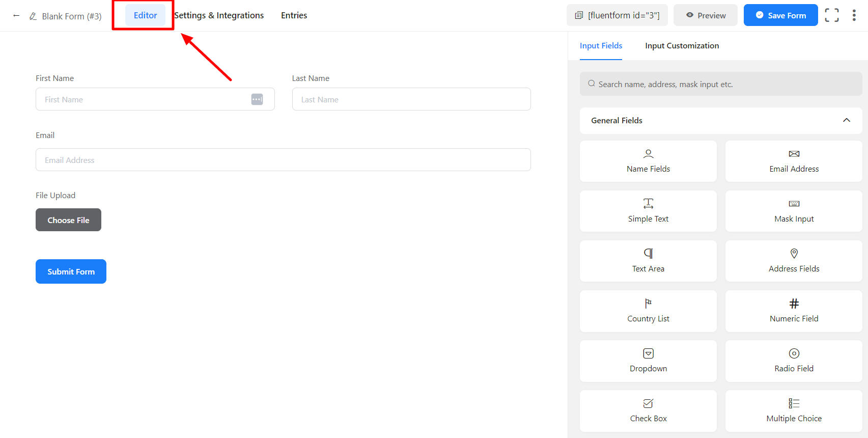
Task: Collapse the General Fields section
Action: pyautogui.click(x=846, y=120)
